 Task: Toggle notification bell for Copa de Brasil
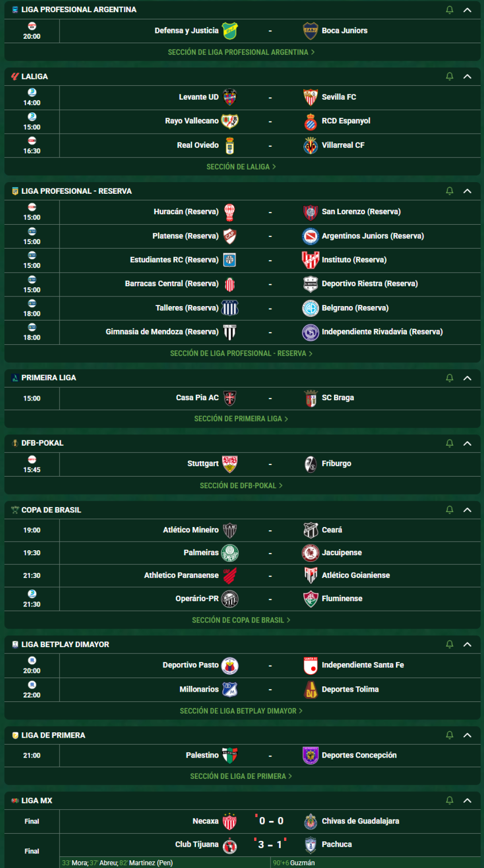point(450,510)
